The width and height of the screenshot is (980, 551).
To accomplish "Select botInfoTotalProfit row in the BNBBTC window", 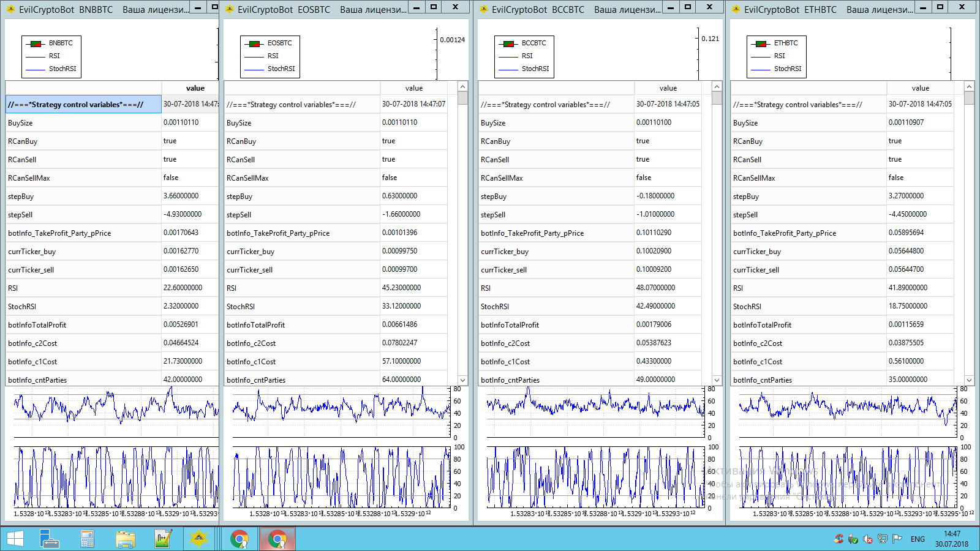I will [x=112, y=324].
